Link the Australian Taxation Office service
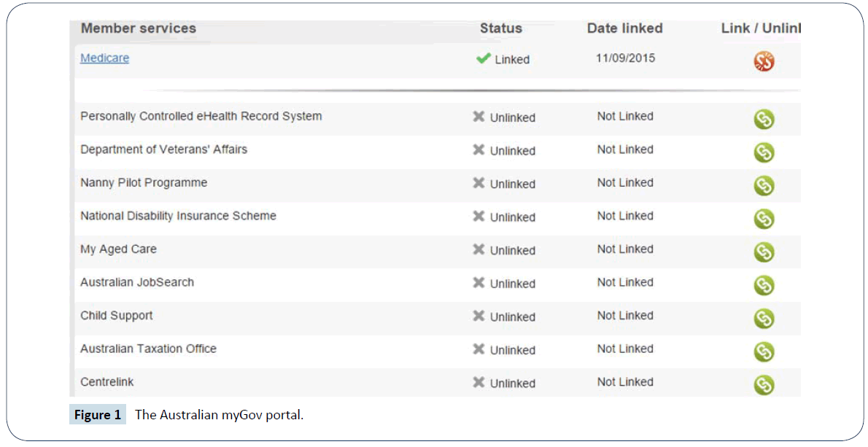Viewport: 868px width, 447px height. 764,351
